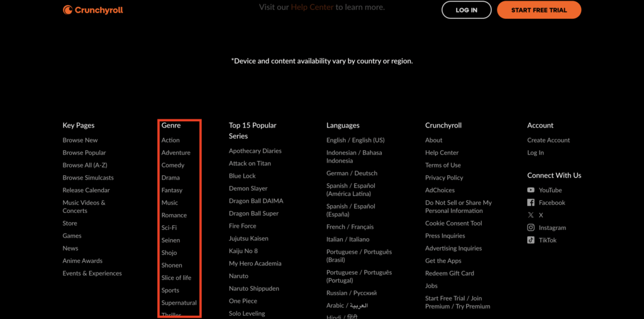Screen dimensions: 644x319
Task: Open Get the Apps link
Action: 443,261
